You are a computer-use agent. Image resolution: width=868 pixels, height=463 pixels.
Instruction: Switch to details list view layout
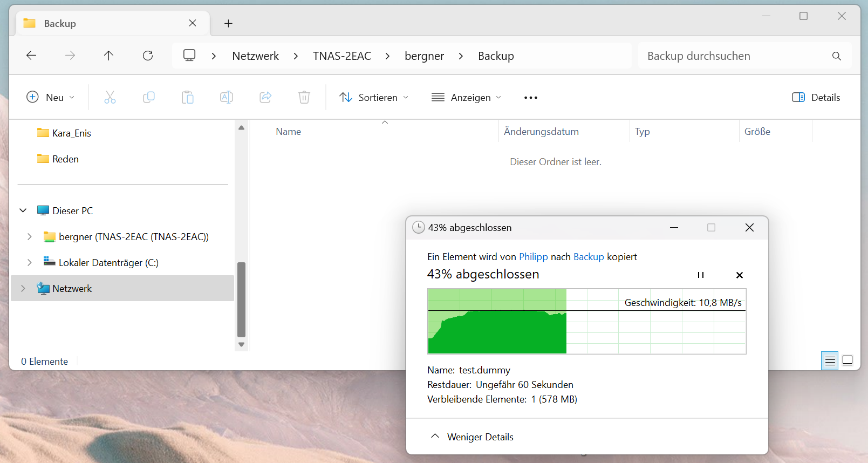tap(830, 360)
